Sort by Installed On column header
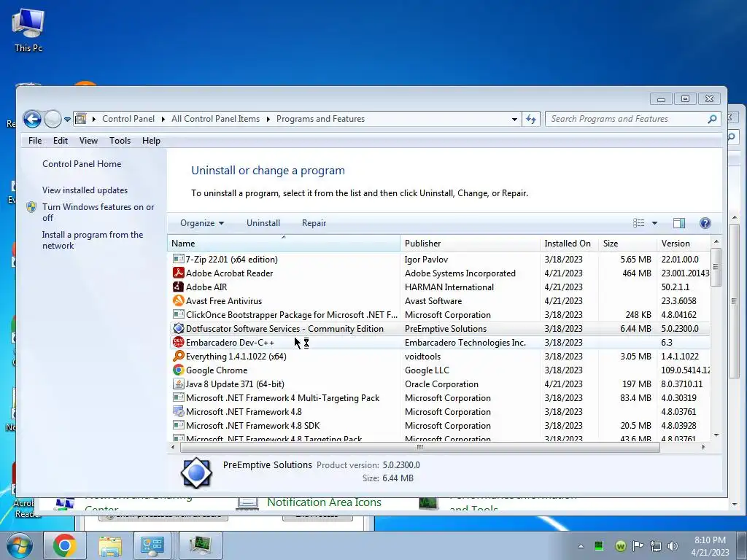This screenshot has width=747, height=560. tap(570, 244)
